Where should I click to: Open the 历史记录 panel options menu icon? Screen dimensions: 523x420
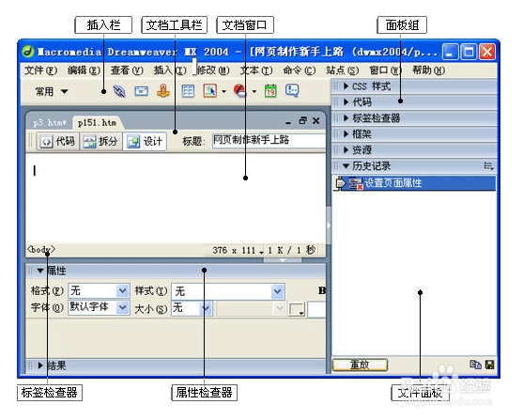488,166
